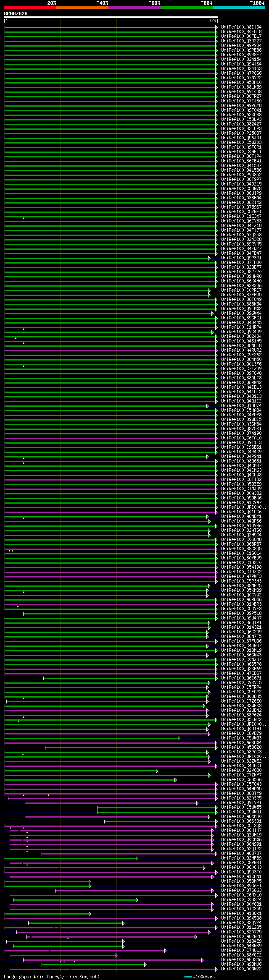Click the cyan ~100% identity legend segment
Screen dimensions: 269x980
[x=239, y=8]
